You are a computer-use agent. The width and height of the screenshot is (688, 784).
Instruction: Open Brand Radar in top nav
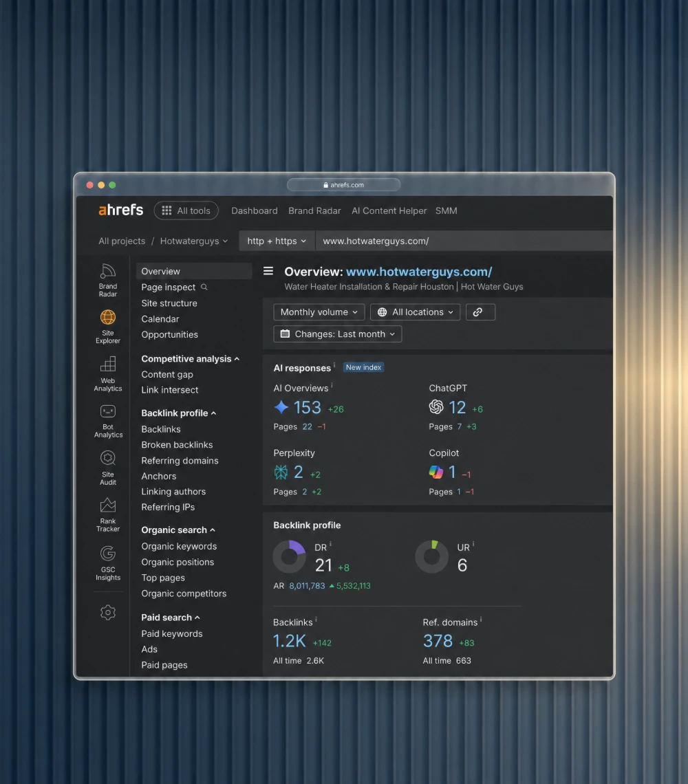(x=314, y=210)
